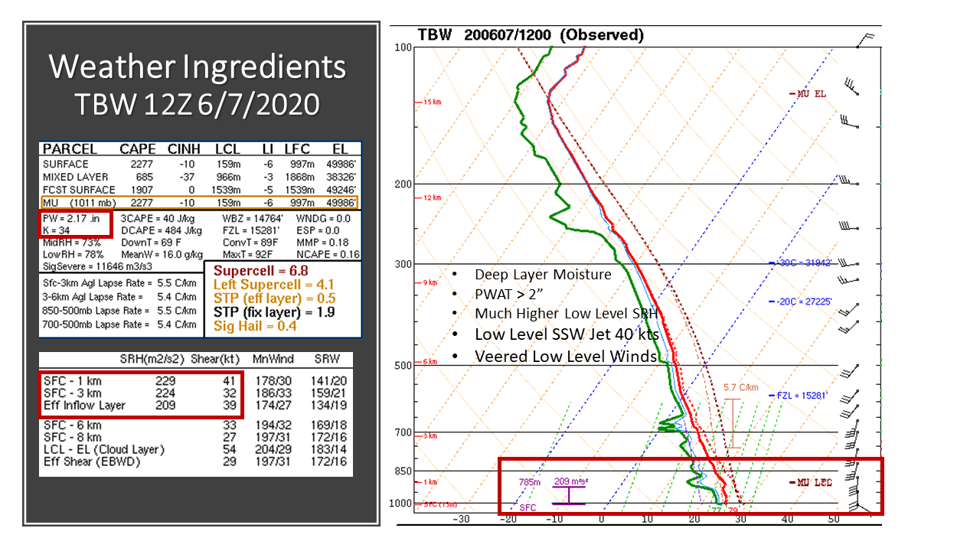Click the "MIXED LAYER" parcel row label
The image size is (980, 551).
pyautogui.click(x=74, y=177)
